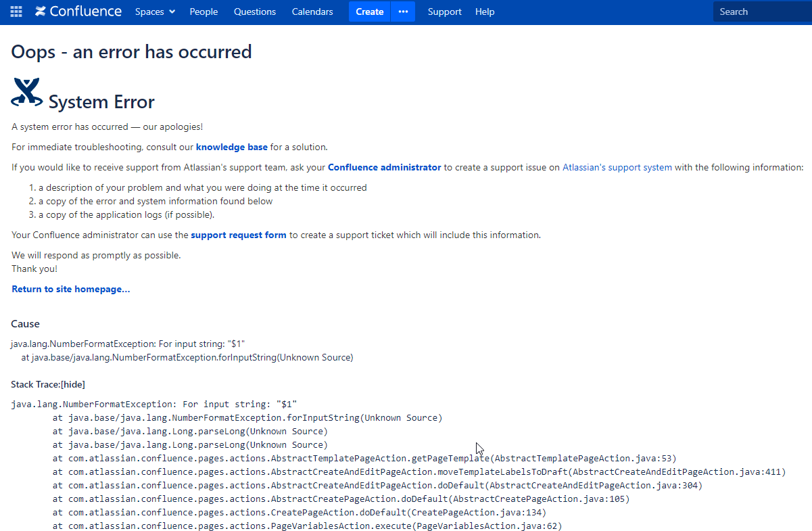Click the 'We will respond as promptly' text
This screenshot has width=812, height=531.
point(96,255)
